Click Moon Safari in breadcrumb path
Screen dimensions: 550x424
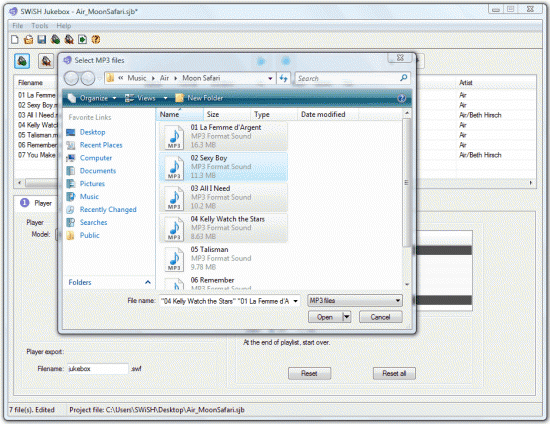(x=201, y=78)
